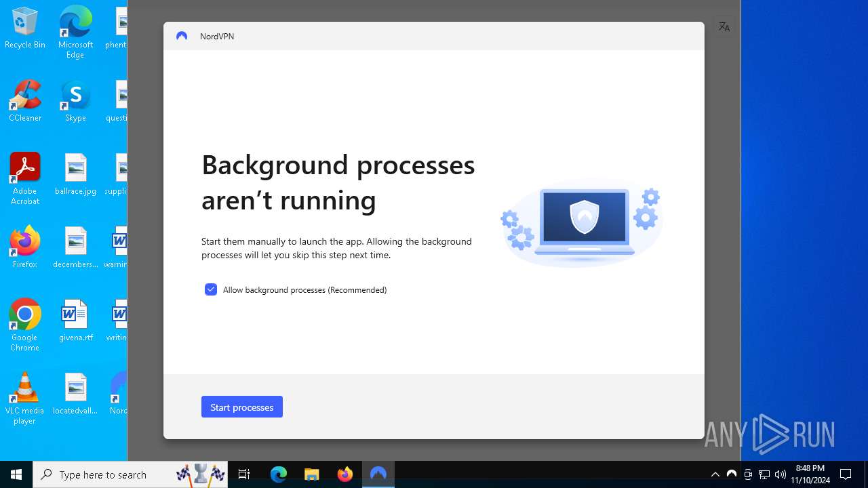Open volume control in tray
Screen dimensions: 868x488
click(x=781, y=474)
